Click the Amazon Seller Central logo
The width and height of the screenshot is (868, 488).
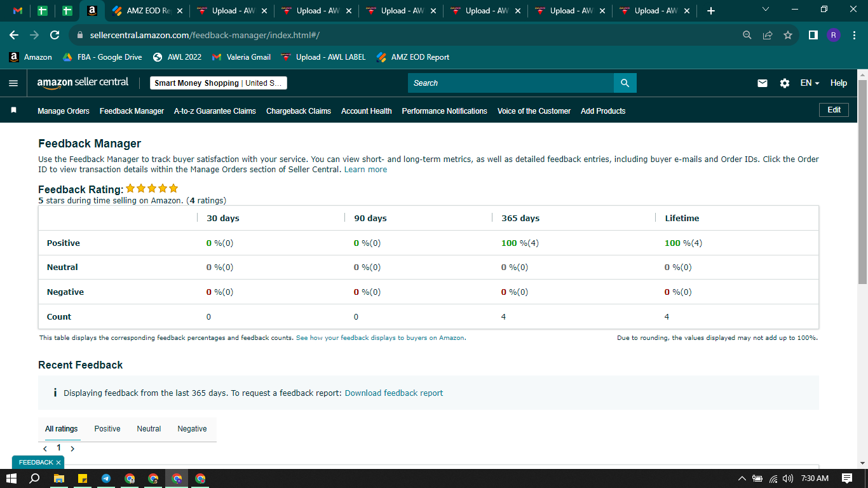(x=83, y=83)
